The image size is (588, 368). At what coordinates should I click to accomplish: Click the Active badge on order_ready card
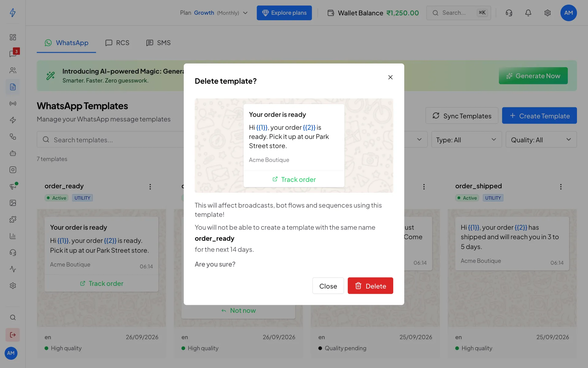56,198
